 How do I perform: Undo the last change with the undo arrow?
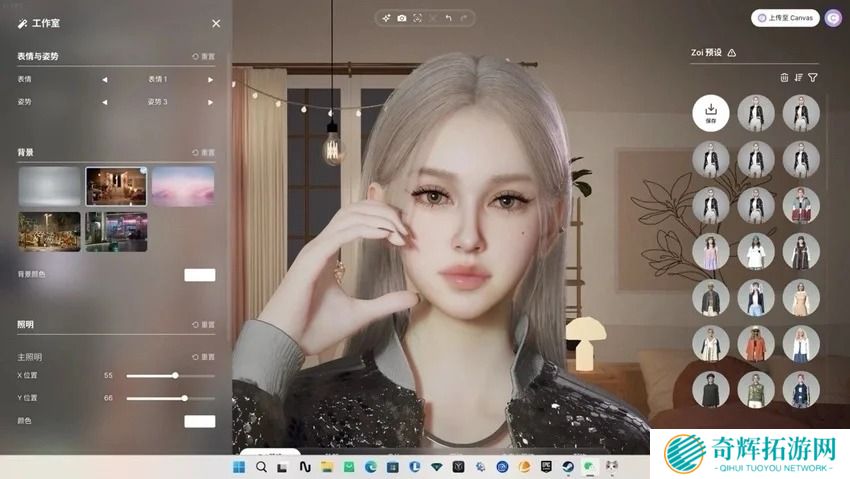[448, 18]
